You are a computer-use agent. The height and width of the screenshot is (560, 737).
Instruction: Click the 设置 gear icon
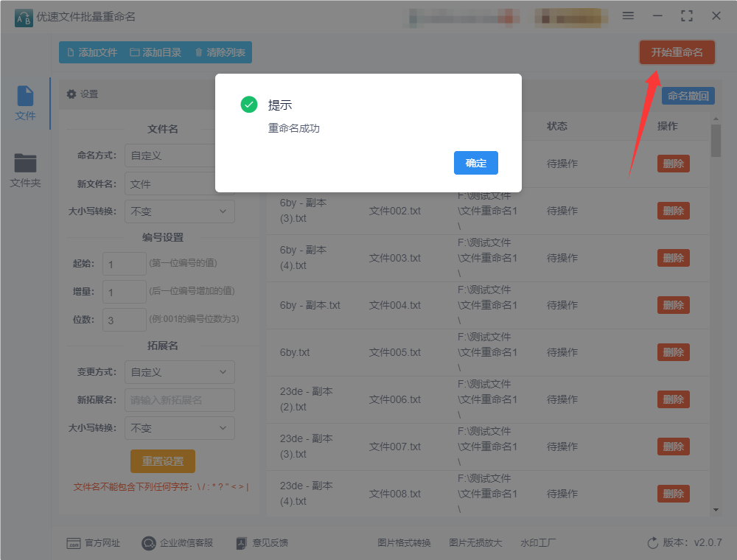(x=71, y=94)
